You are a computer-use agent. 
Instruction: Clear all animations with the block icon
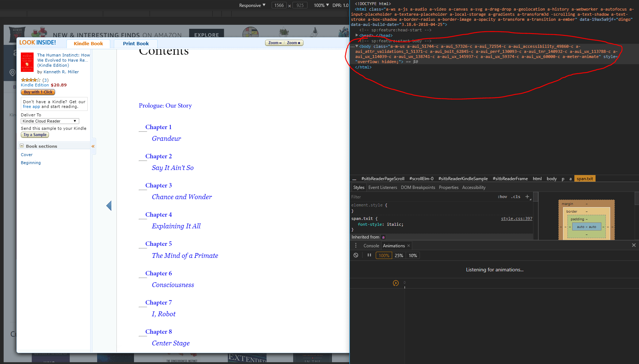coord(356,255)
